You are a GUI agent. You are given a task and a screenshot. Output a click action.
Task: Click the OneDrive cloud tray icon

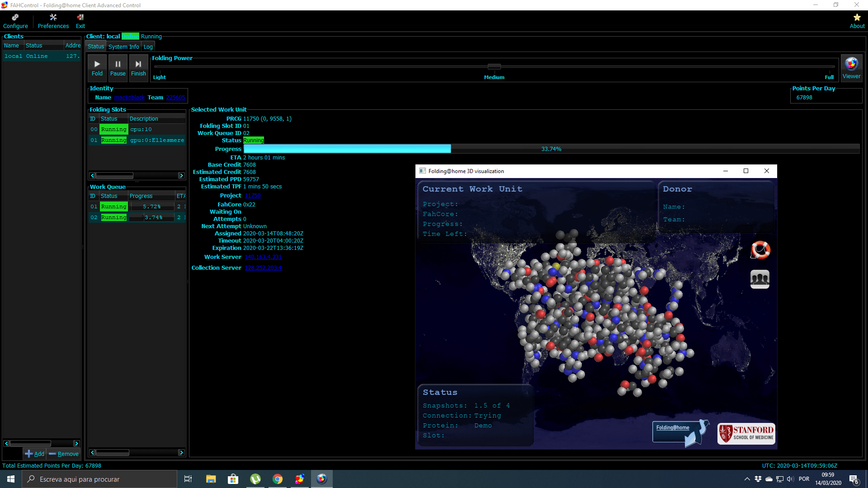(x=769, y=479)
